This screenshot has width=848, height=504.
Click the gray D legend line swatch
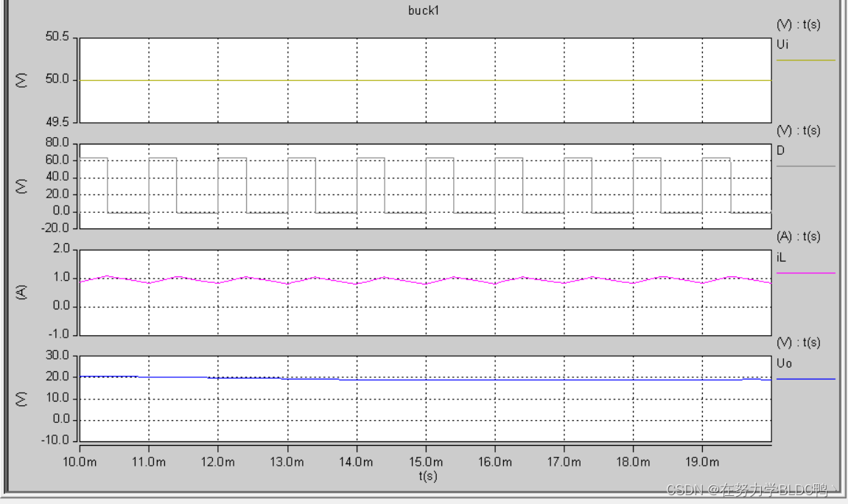(806, 166)
